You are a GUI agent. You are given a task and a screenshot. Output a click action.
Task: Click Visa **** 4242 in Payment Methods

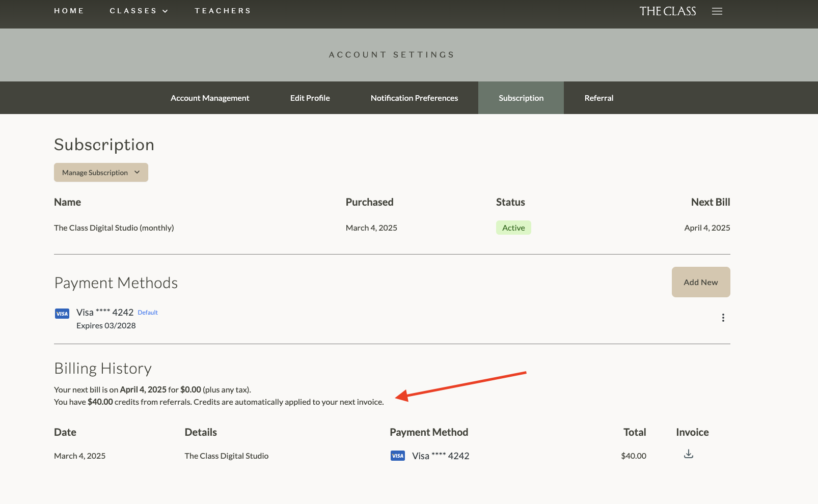(x=105, y=312)
